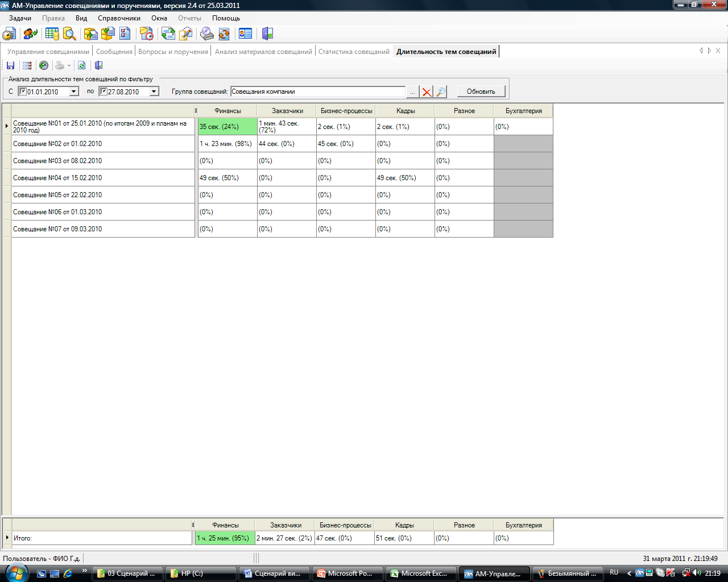The image size is (728, 582).
Task: Switch to Сообщения tab
Action: tap(114, 52)
